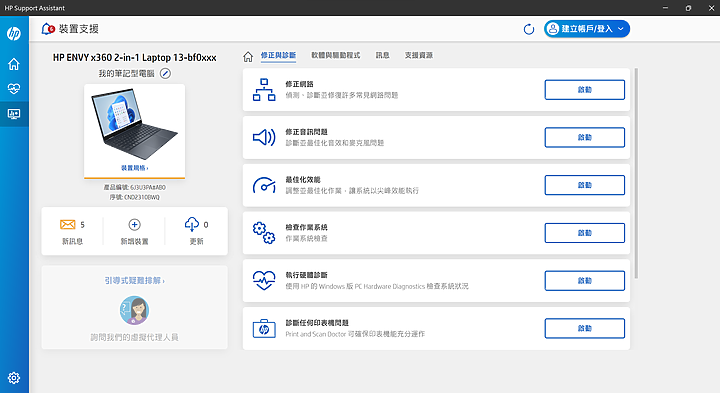Launch 修正音訊問題 with its 啟動 button

(585, 137)
